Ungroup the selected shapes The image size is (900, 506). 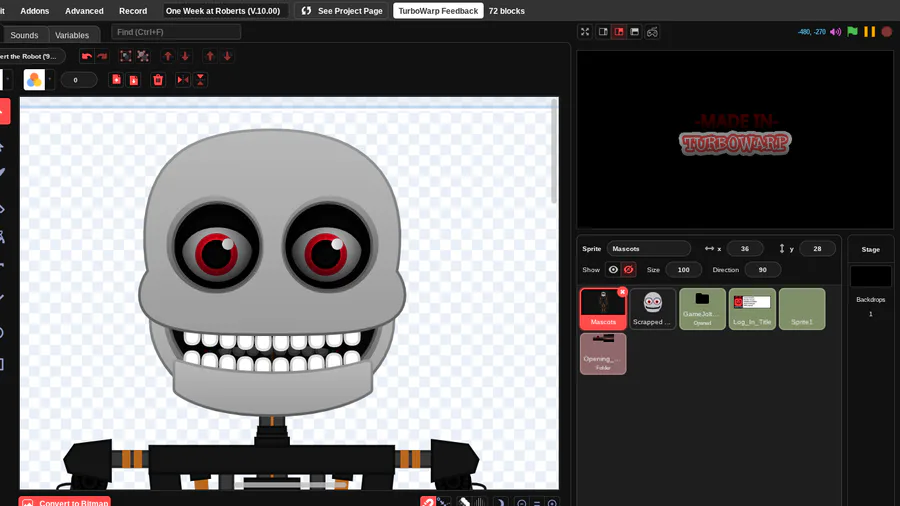[143, 56]
